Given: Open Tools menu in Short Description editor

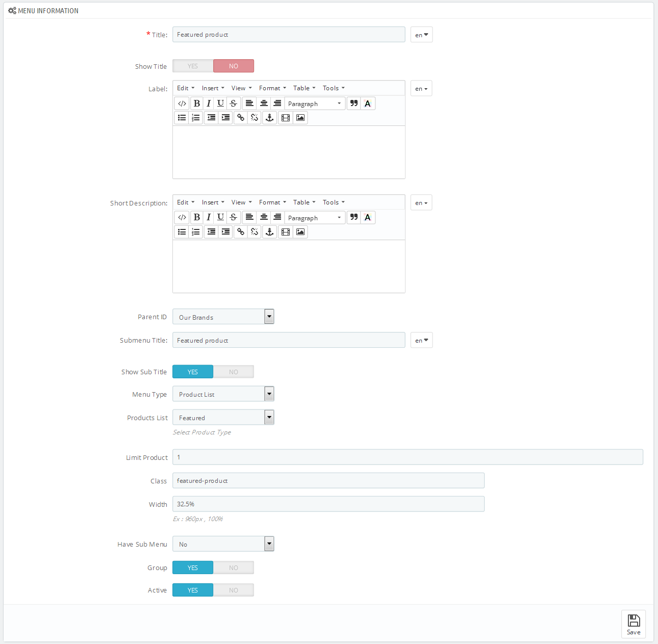Looking at the screenshot, I should 334,202.
